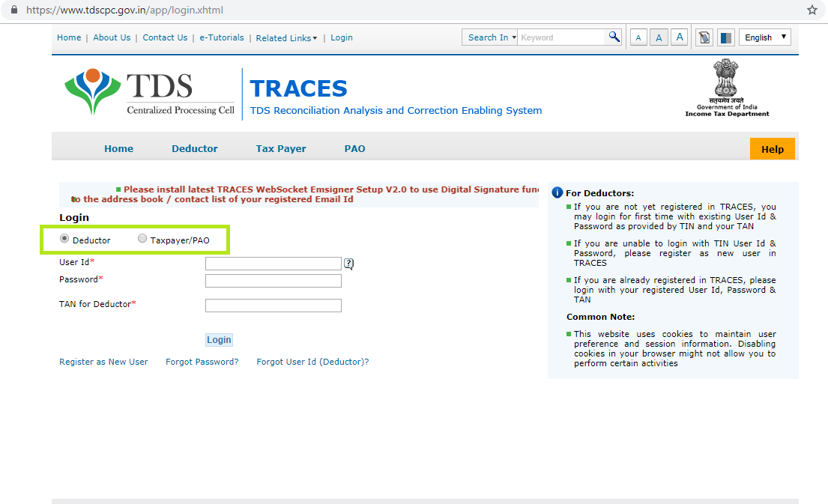Click the high-contrast document theme icon
828x504 pixels.
point(704,37)
